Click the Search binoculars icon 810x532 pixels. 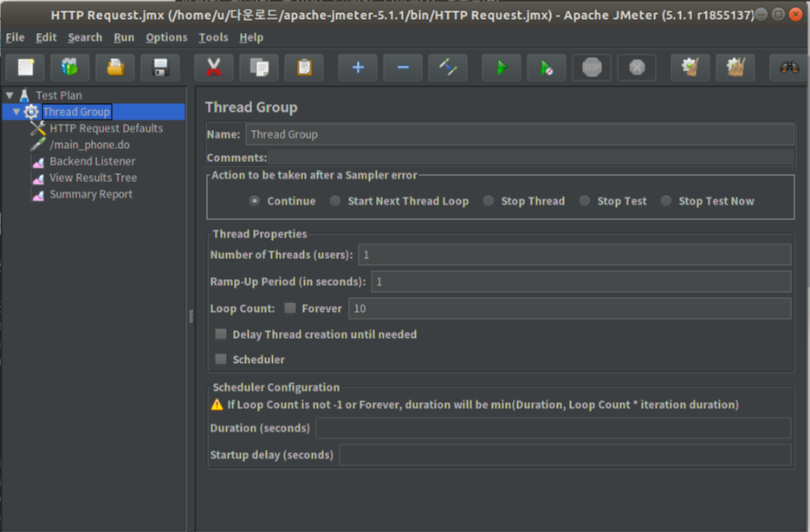pos(789,68)
